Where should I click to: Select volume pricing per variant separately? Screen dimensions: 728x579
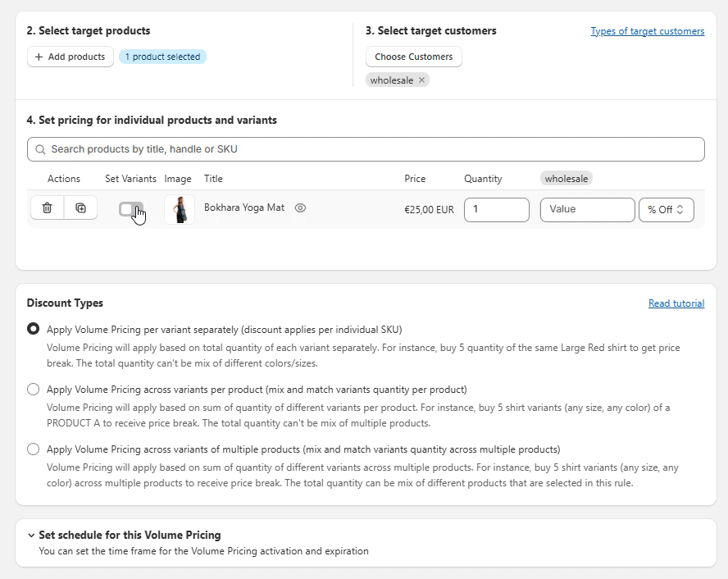[x=33, y=329]
